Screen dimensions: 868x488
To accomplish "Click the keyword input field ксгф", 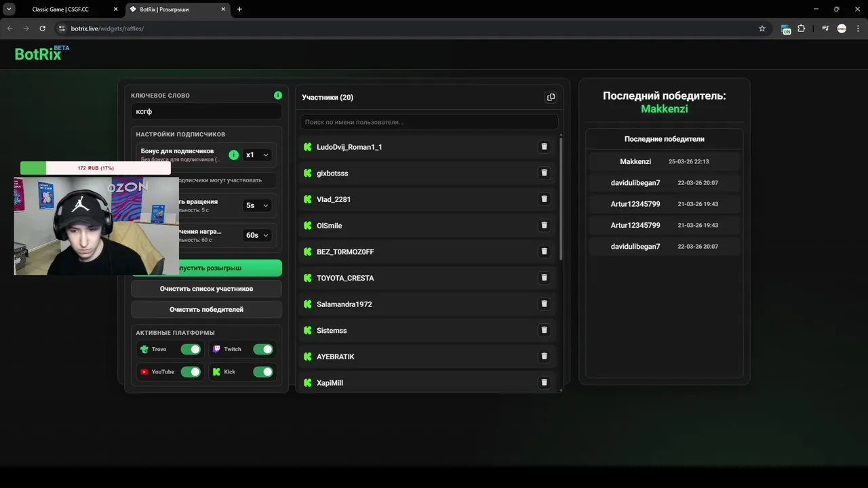I will [x=207, y=111].
